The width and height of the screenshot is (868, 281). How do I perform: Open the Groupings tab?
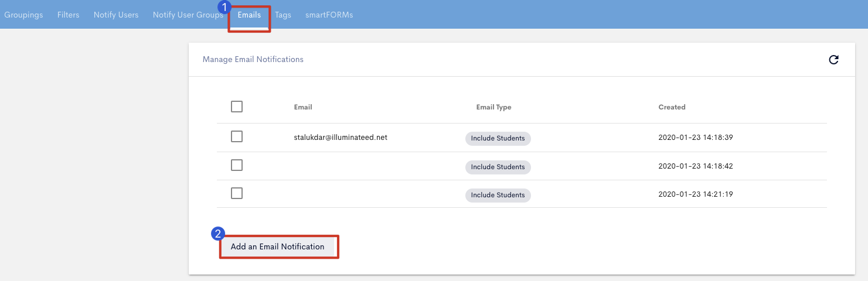pos(23,15)
